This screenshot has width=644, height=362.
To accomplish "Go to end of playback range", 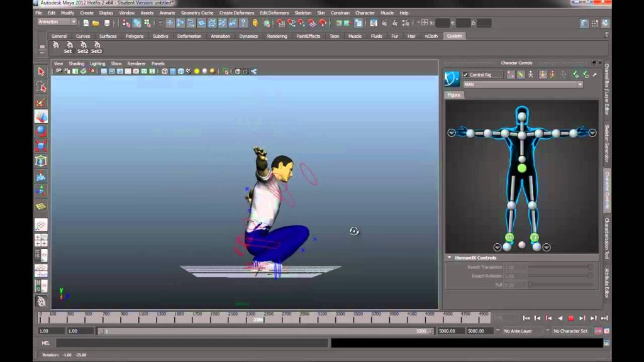I will 604,318.
